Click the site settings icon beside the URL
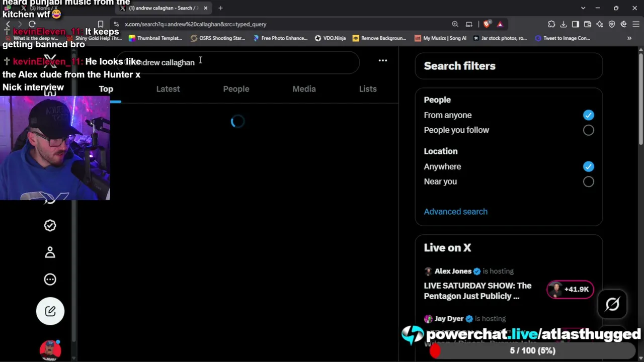The image size is (644, 362). click(x=116, y=24)
